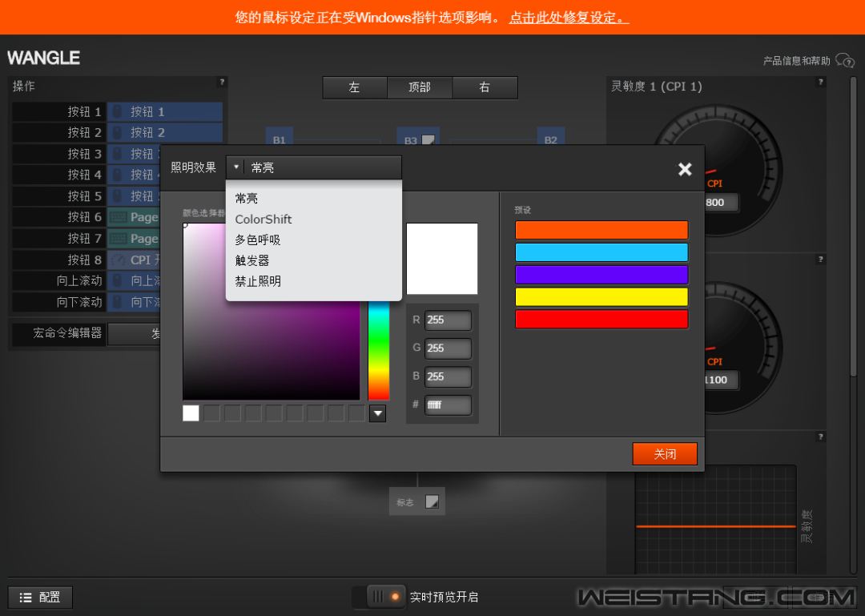Click the right vertical scrollbar

coord(854,227)
